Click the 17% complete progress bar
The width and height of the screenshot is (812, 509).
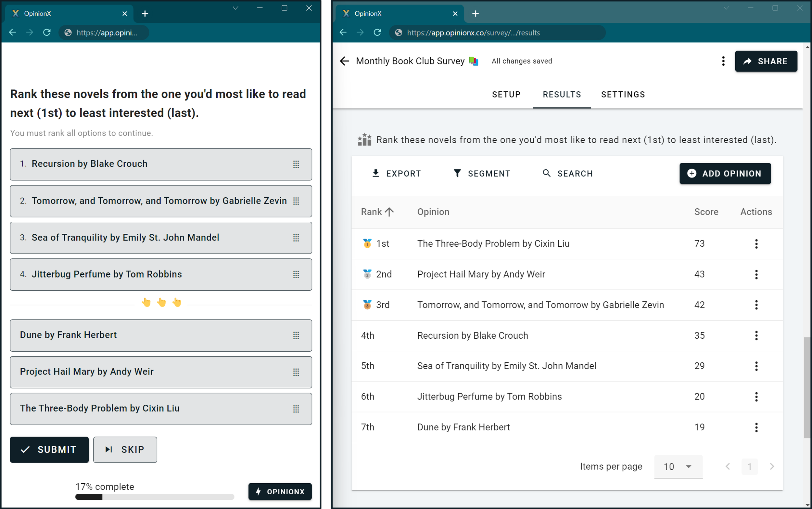pyautogui.click(x=155, y=497)
